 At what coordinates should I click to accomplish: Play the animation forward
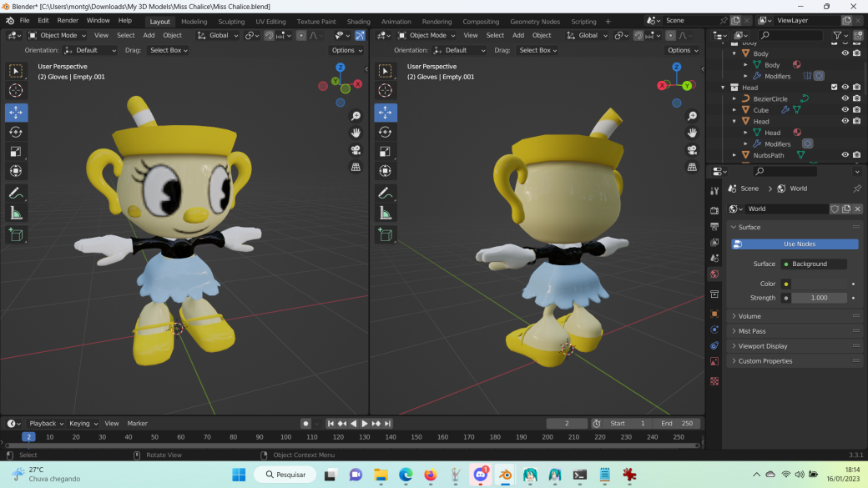pos(364,423)
